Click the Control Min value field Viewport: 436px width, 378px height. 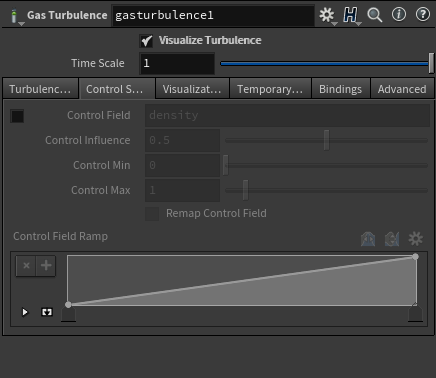[182, 165]
